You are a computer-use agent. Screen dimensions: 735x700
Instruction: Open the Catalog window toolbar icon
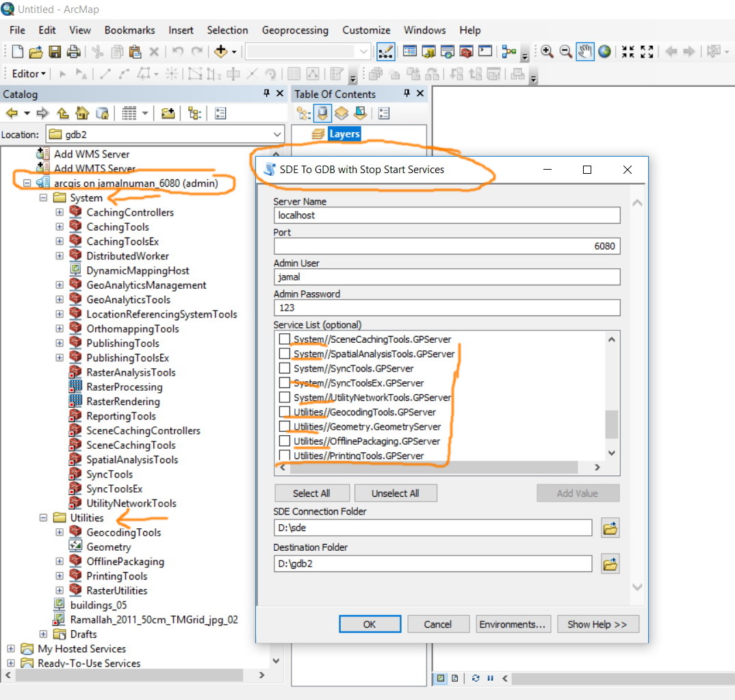click(428, 51)
